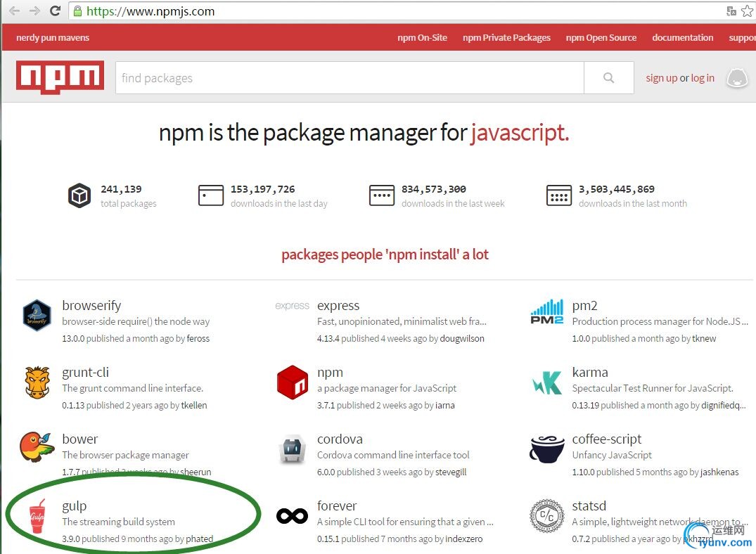Click the green padlock security icon
Screen dimensions: 756x554
pos(77,11)
